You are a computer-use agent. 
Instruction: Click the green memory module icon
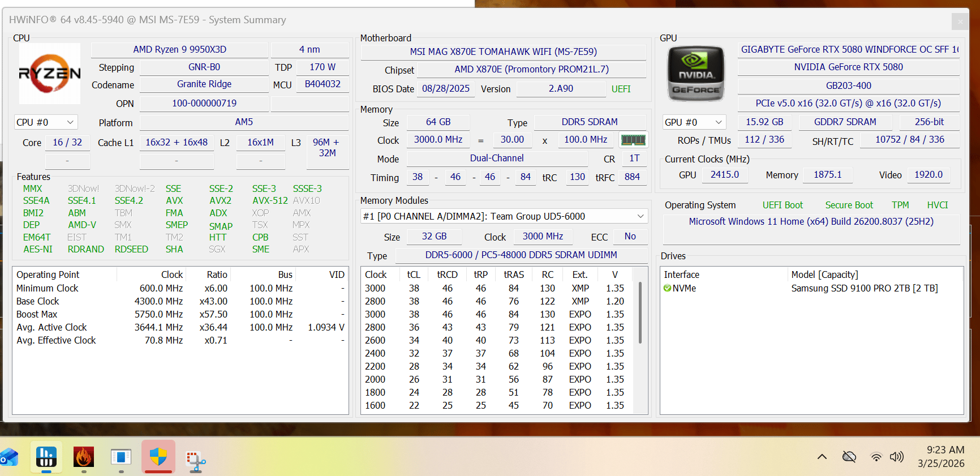[x=633, y=140]
